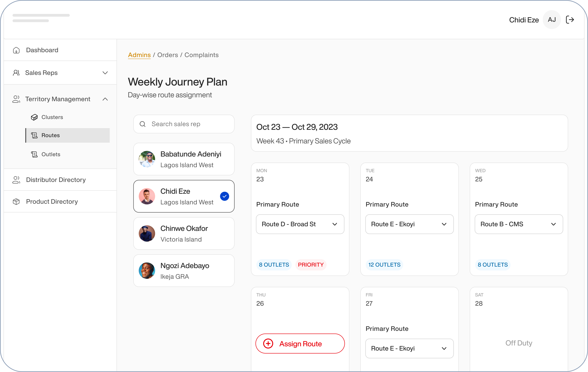
Task: Click the Victoria Island territory text
Action: (x=181, y=239)
